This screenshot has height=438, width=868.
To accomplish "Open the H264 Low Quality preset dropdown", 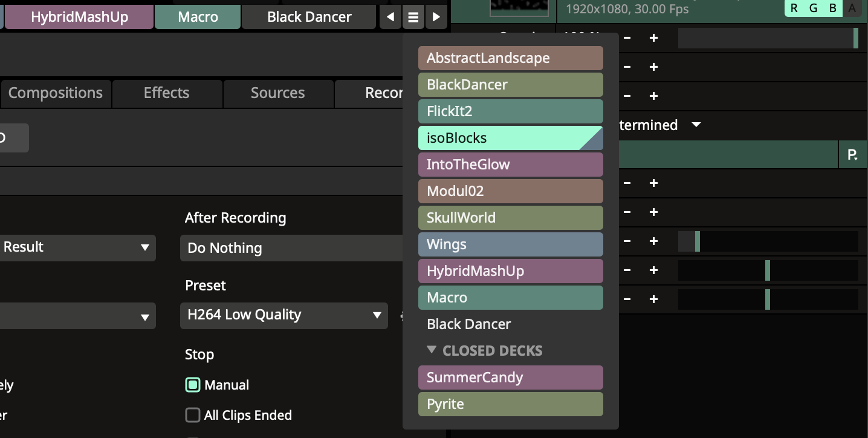I will tap(283, 315).
